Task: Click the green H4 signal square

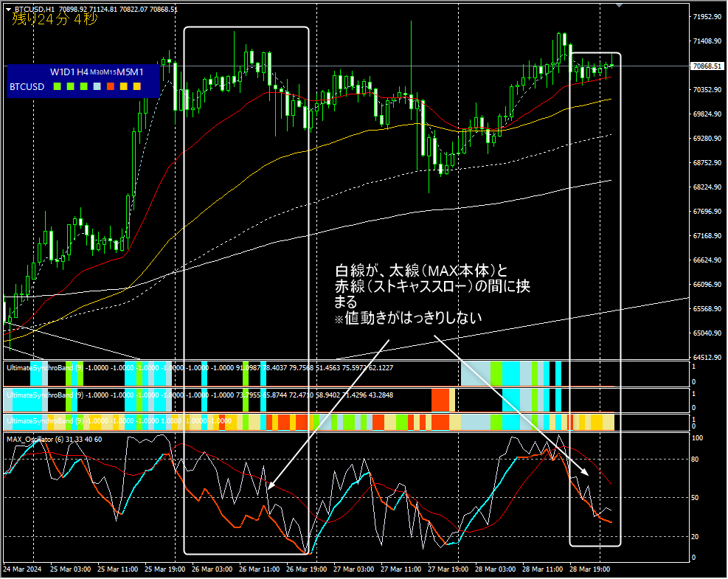Action: [x=84, y=86]
